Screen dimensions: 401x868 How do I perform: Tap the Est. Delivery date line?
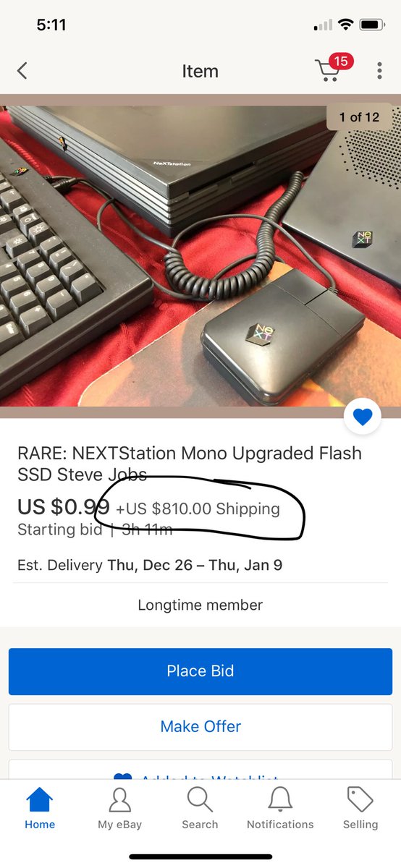(150, 565)
